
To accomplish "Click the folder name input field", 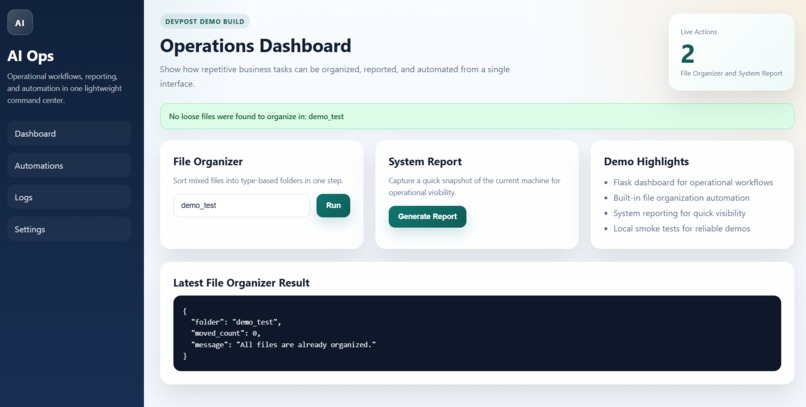I will pos(242,206).
